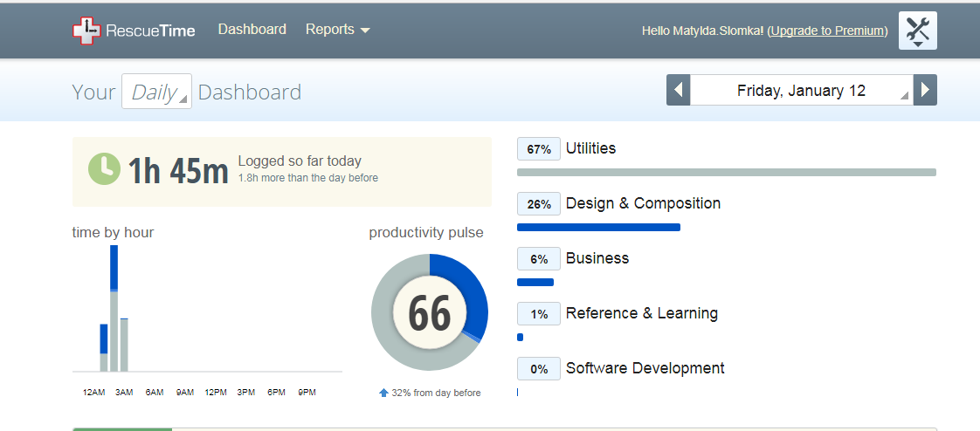Open the tools settings icon menu

point(917,31)
